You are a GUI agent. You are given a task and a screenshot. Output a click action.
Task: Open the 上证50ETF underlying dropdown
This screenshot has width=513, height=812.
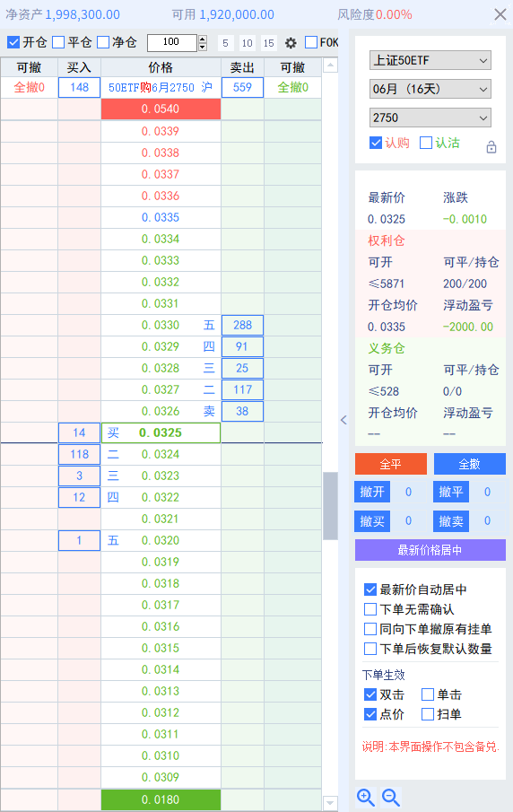click(430, 61)
